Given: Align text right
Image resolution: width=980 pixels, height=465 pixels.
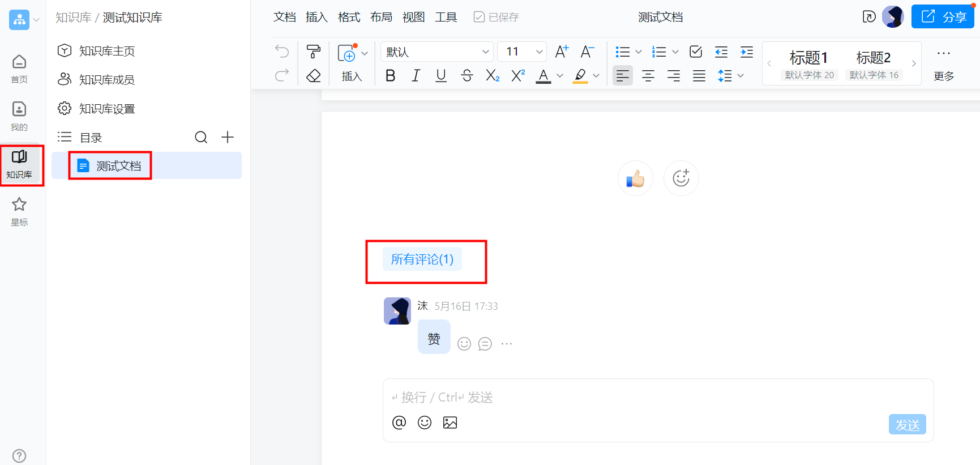Looking at the screenshot, I should click(674, 75).
